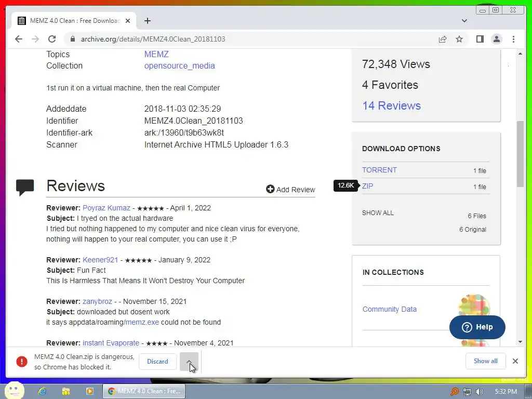Click the vertical scrollbar thumb

pyautogui.click(x=521, y=154)
